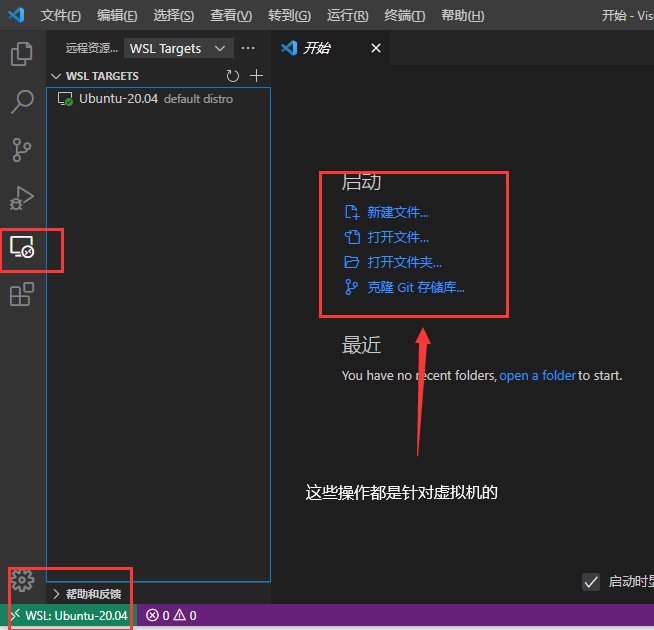The width and height of the screenshot is (654, 630).
Task: Click the open a folder link
Action: (x=537, y=375)
